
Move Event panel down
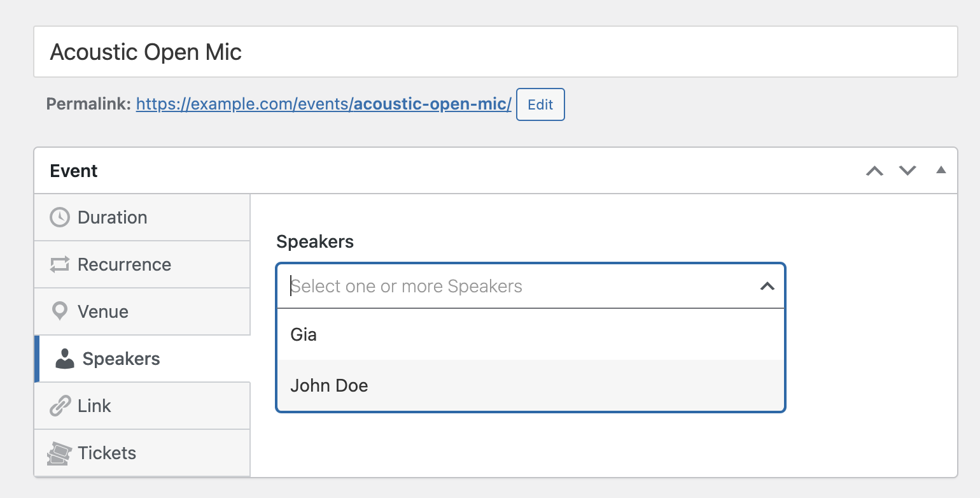tap(907, 171)
